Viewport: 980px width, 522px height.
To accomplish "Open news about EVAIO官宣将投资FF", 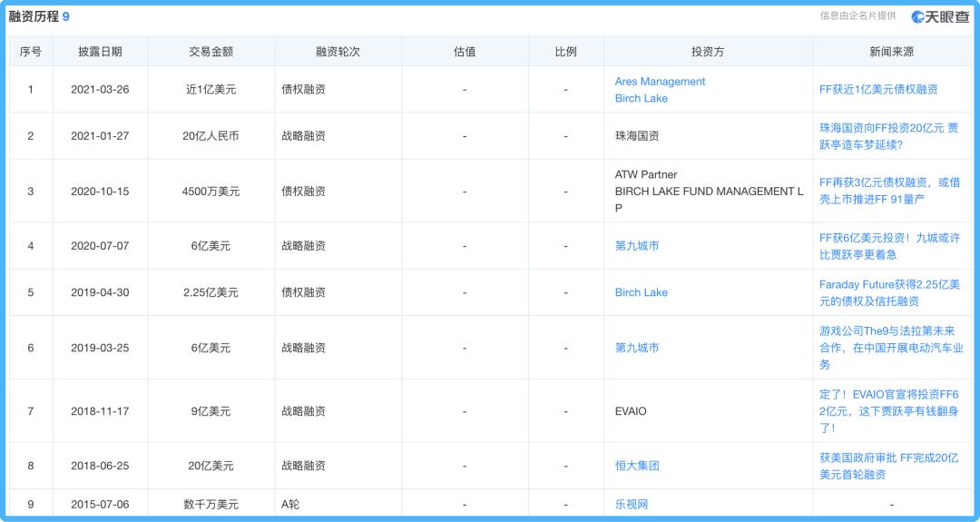I will pos(888,411).
